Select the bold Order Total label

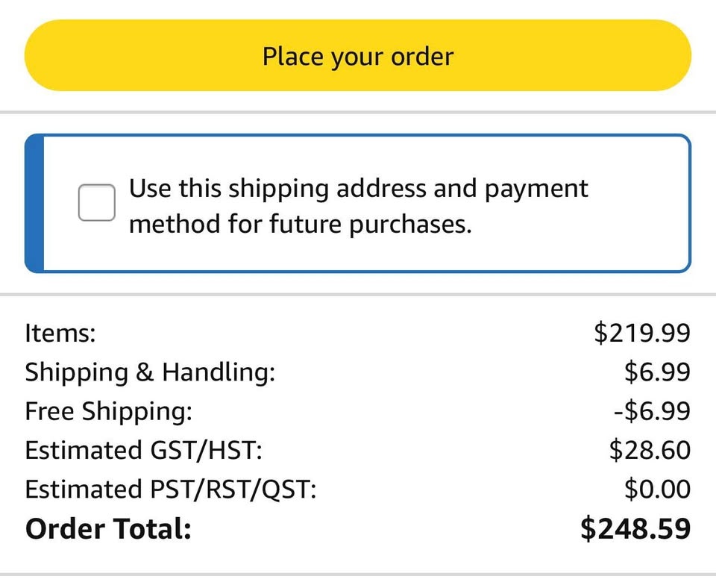pos(108,529)
